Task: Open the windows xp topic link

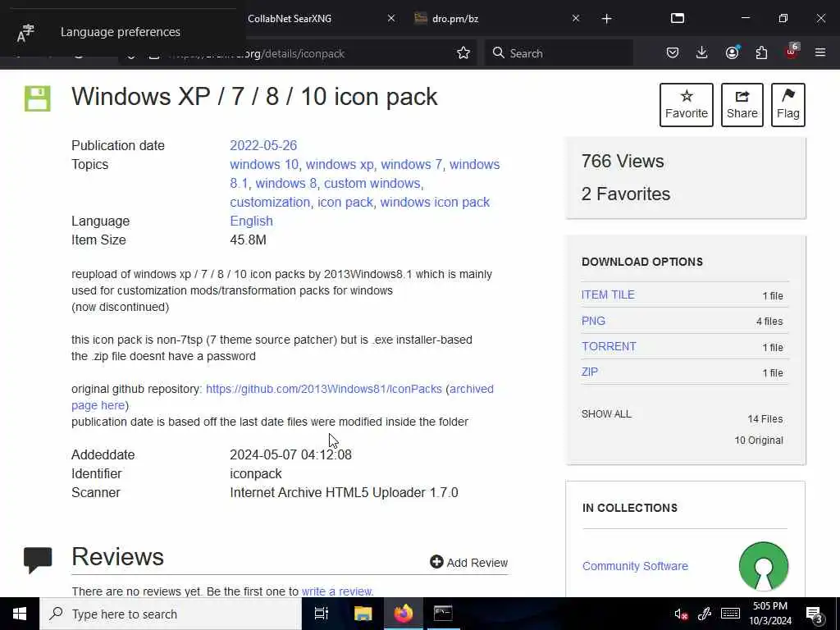Action: pos(340,164)
